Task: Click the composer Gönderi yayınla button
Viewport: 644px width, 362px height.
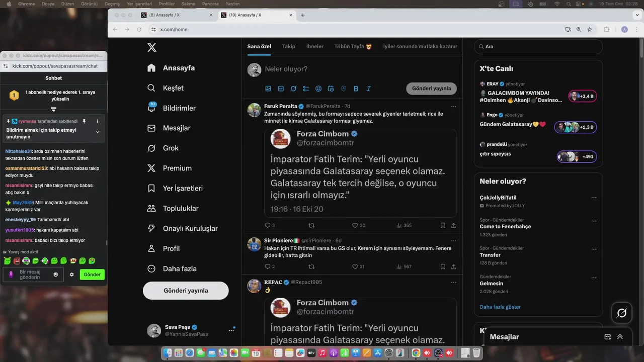Action: click(431, 88)
